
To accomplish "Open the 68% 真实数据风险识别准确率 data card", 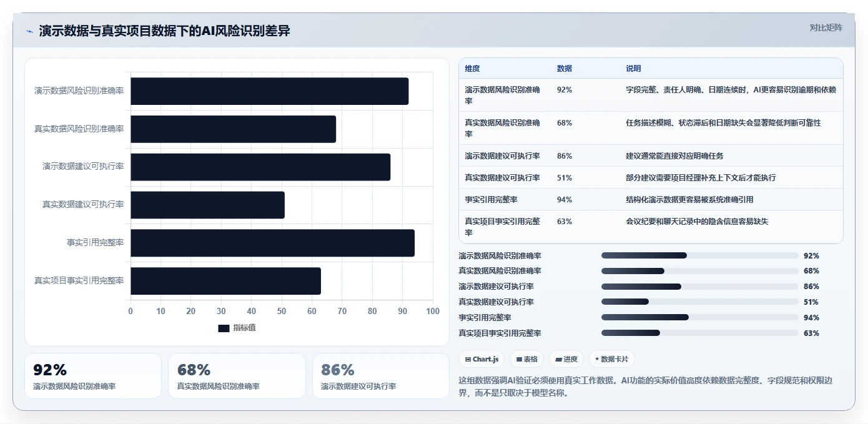I will [x=237, y=376].
